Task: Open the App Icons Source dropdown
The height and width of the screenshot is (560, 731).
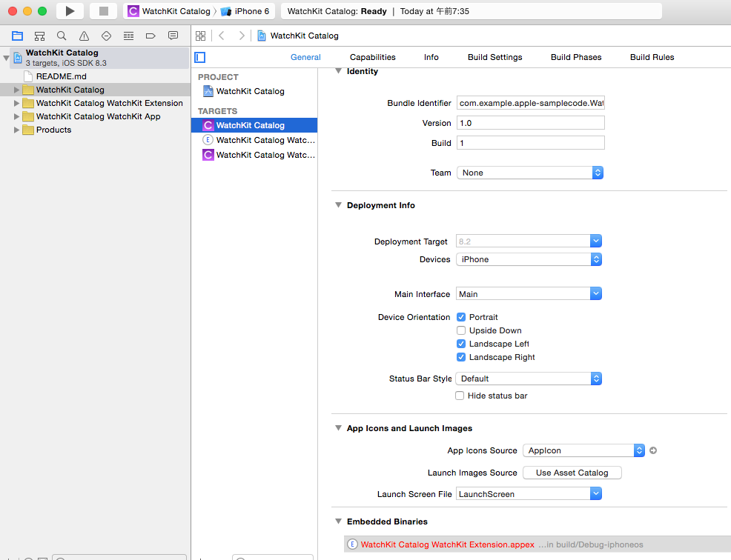Action: [x=583, y=450]
